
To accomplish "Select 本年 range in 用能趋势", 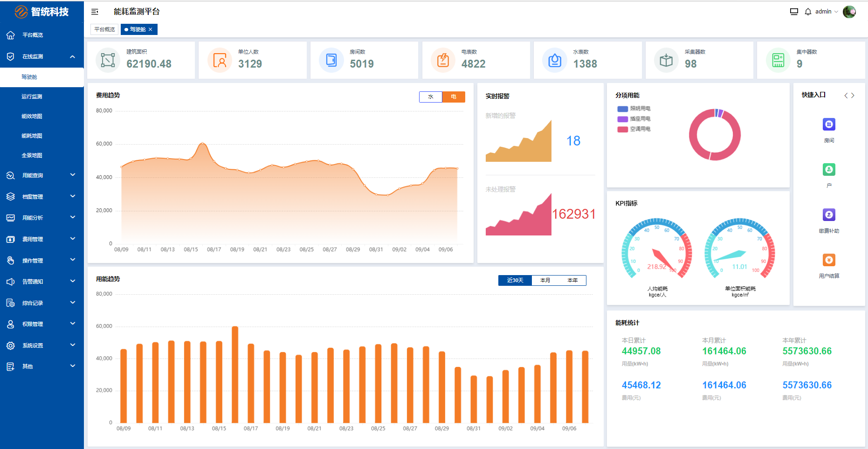I will click(572, 280).
